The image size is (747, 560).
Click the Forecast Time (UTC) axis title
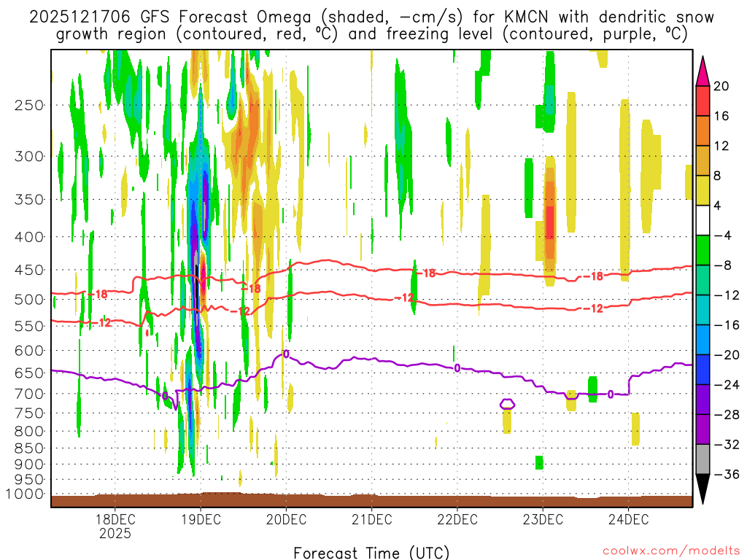[371, 552]
